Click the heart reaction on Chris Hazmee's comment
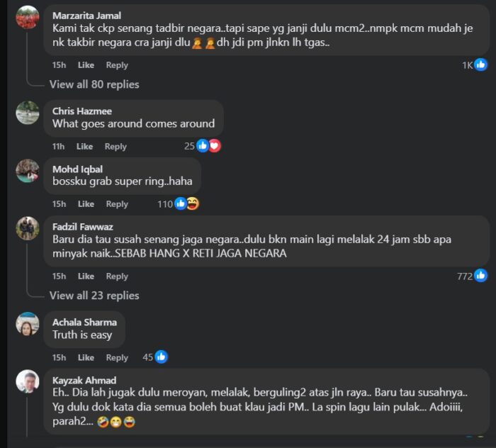The image size is (496, 448). point(215,146)
